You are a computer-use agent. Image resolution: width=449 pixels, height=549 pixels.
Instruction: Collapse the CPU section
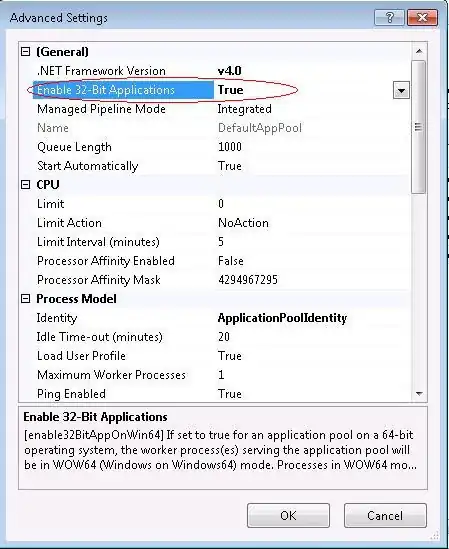pyautogui.click(x=26, y=185)
